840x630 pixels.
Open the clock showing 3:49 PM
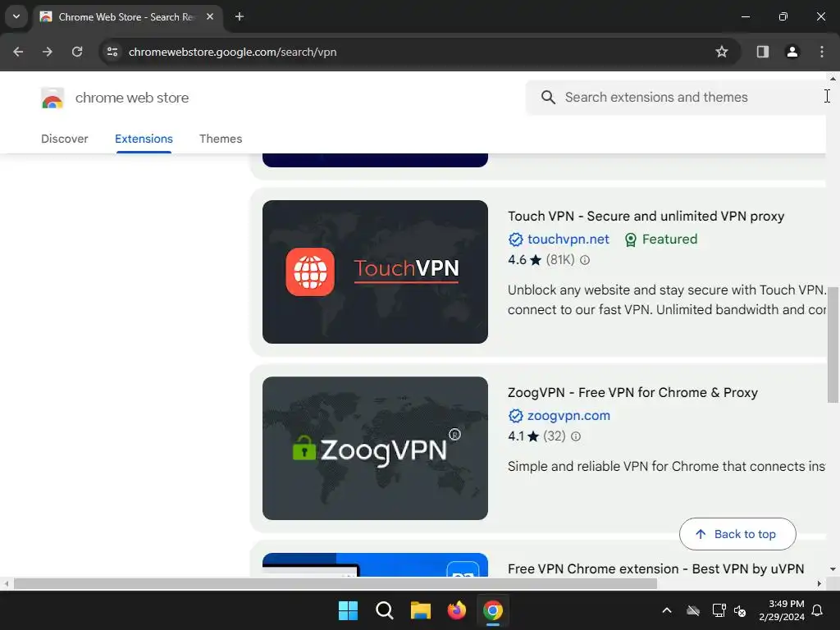(x=782, y=610)
